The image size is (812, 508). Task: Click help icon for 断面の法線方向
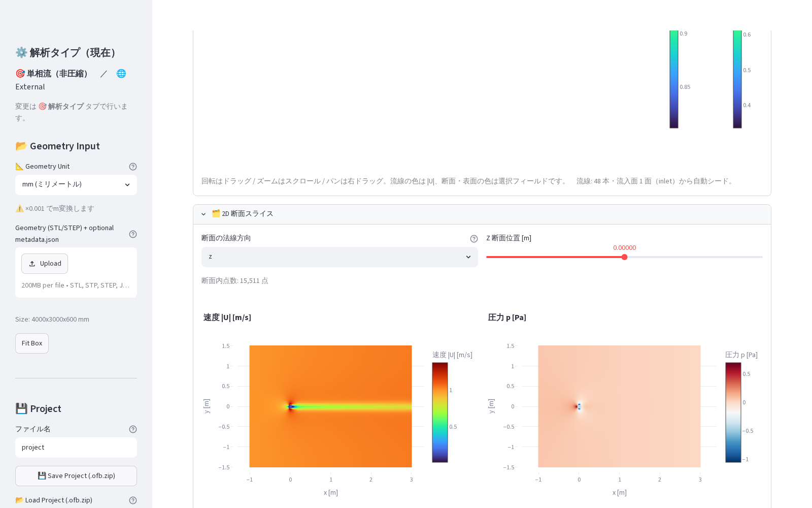[474, 239]
